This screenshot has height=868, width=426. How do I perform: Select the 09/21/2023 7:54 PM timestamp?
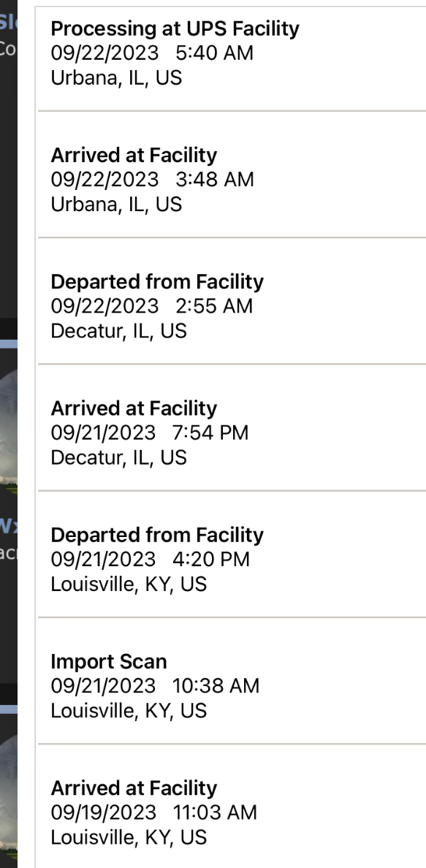(150, 433)
